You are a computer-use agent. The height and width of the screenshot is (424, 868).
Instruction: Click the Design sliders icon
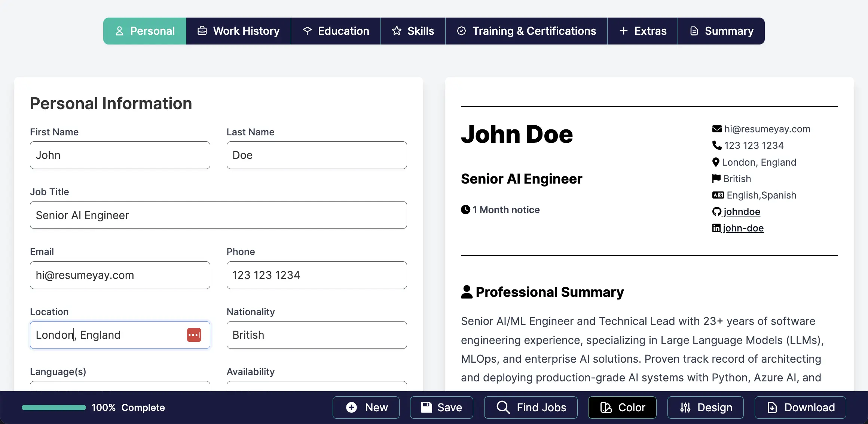point(685,408)
